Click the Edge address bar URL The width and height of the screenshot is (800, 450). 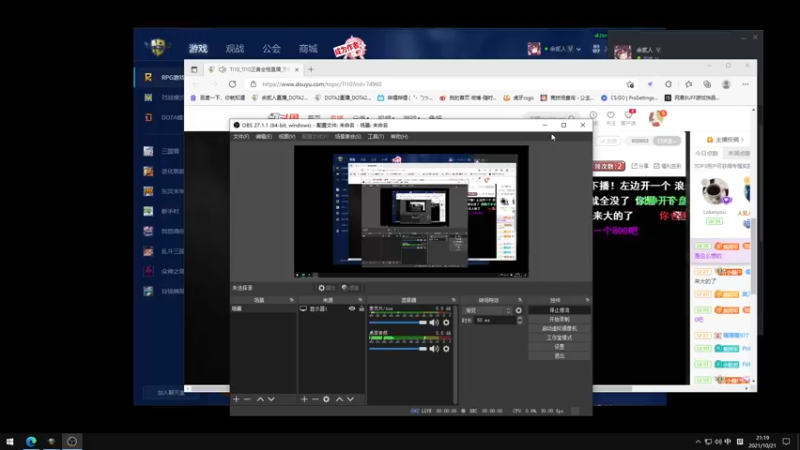tap(322, 84)
